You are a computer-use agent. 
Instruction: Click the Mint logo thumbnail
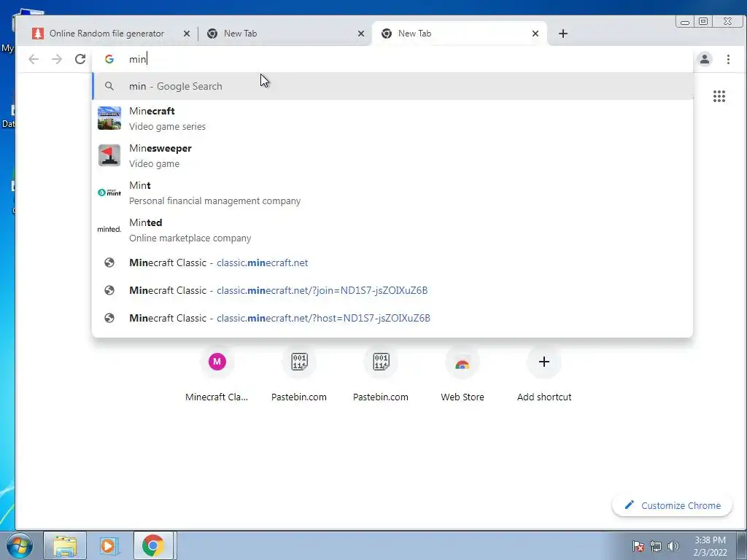tap(109, 192)
